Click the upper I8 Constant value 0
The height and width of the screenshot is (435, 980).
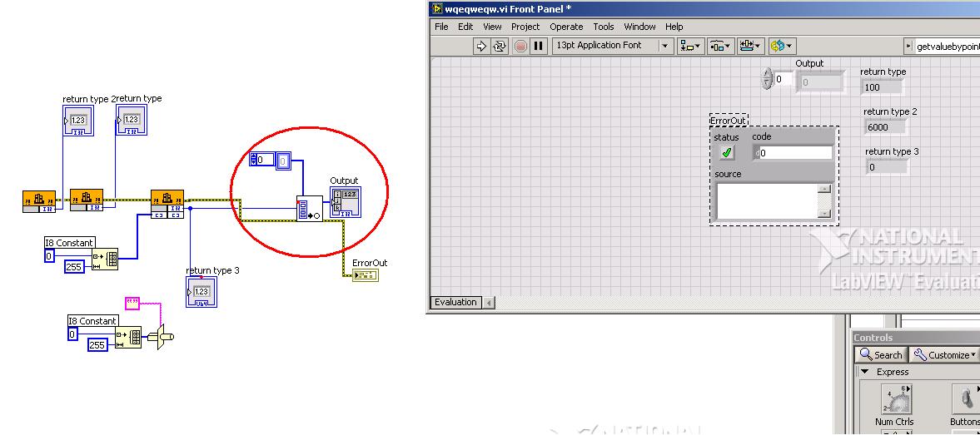tap(49, 256)
